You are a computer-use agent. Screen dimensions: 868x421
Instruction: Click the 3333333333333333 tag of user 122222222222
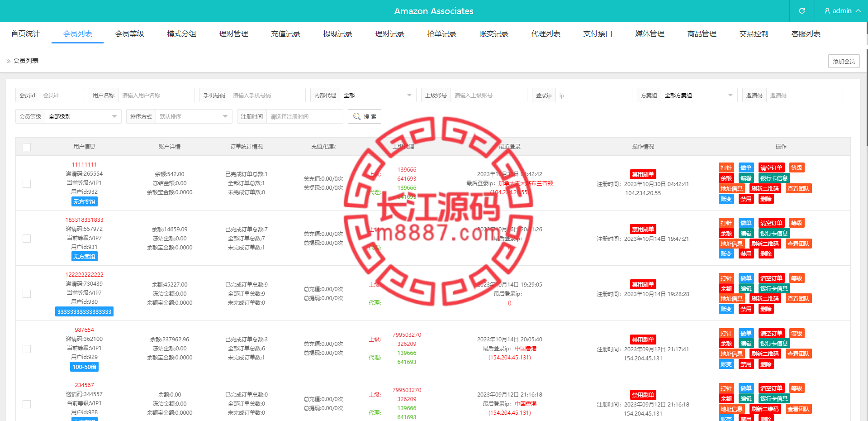click(x=85, y=312)
